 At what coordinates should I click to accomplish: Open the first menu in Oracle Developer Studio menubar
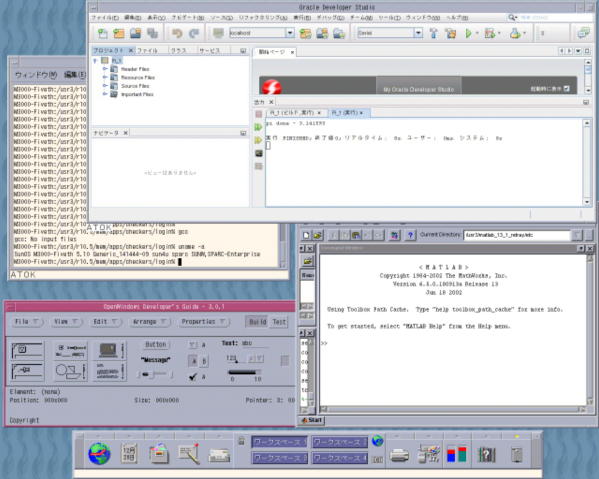pos(105,18)
